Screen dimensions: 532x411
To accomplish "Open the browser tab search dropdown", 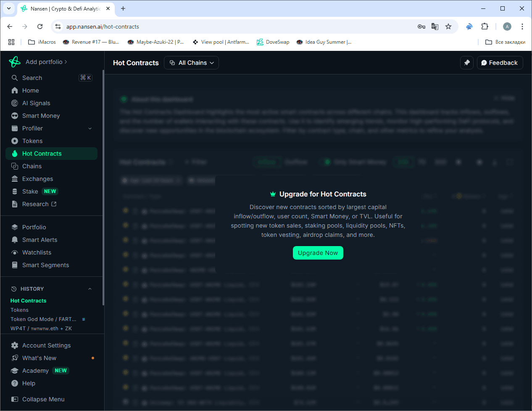I will click(9, 8).
